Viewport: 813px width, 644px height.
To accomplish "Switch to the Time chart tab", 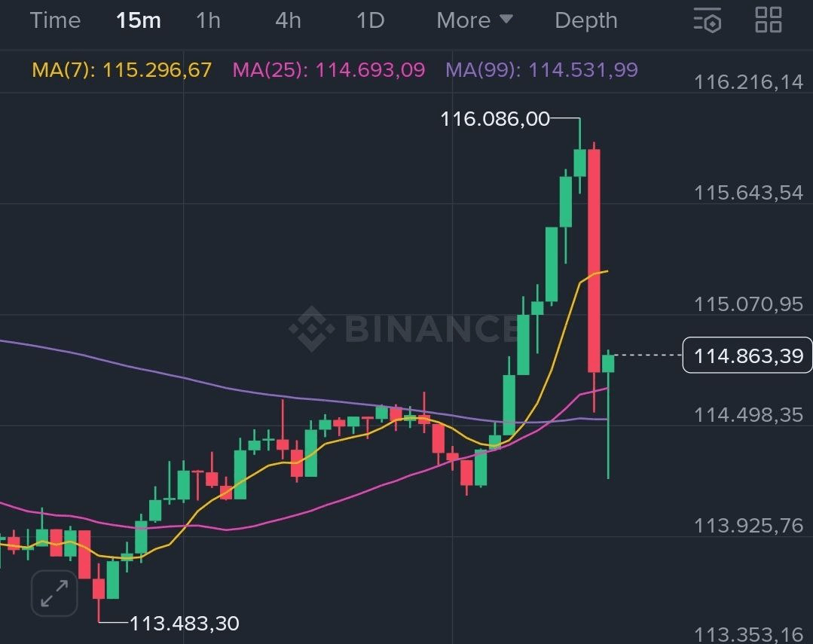I will 55,20.
